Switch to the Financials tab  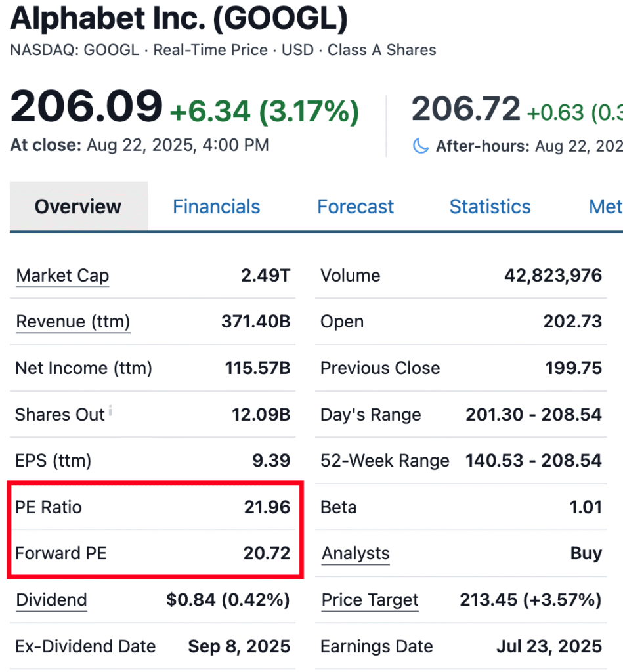[x=216, y=207]
